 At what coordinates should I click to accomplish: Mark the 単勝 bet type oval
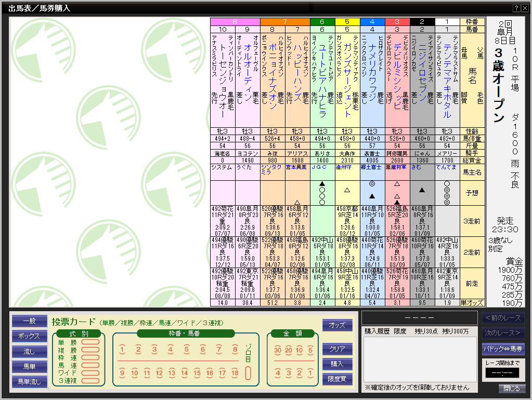[x=90, y=342]
